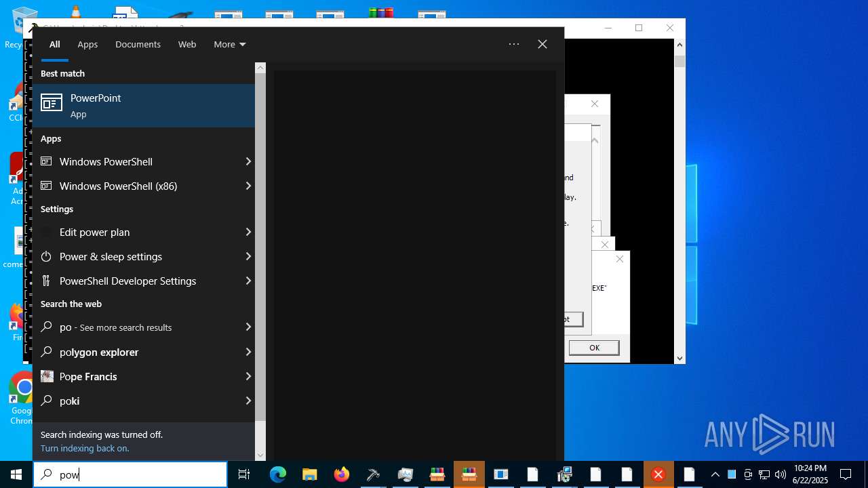868x488 pixels.
Task: Expand po web search chevron
Action: click(248, 327)
